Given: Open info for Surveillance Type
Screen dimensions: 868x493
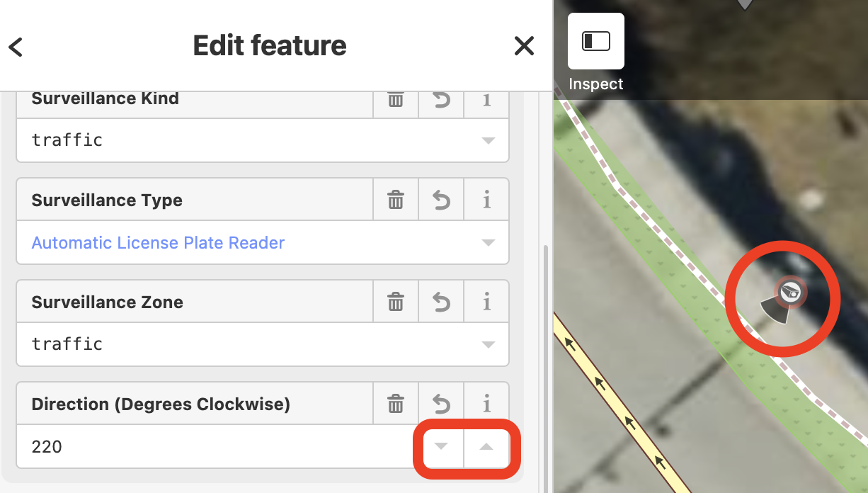Looking at the screenshot, I should 486,200.
